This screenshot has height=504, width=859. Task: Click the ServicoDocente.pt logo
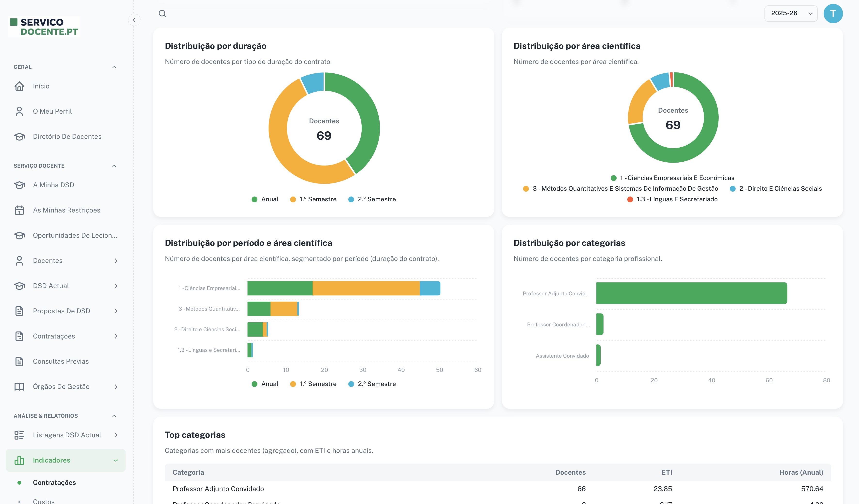[x=44, y=27]
